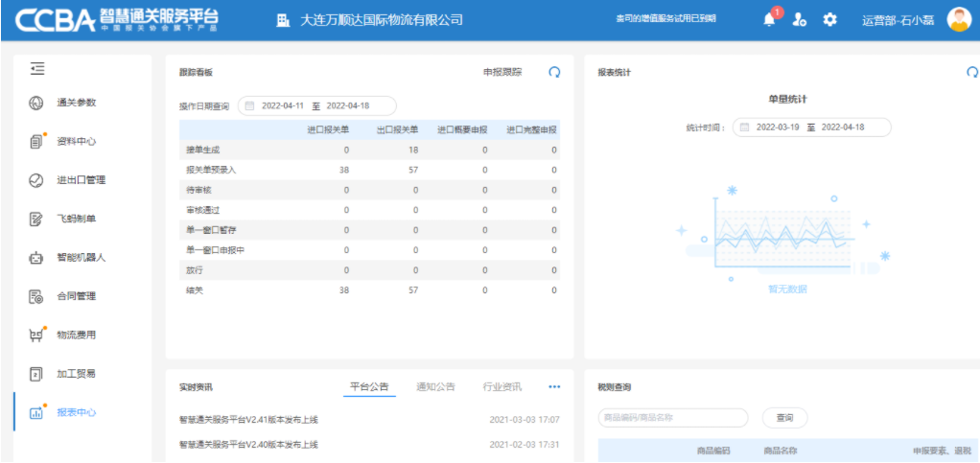Click the user management icon in header

click(800, 20)
